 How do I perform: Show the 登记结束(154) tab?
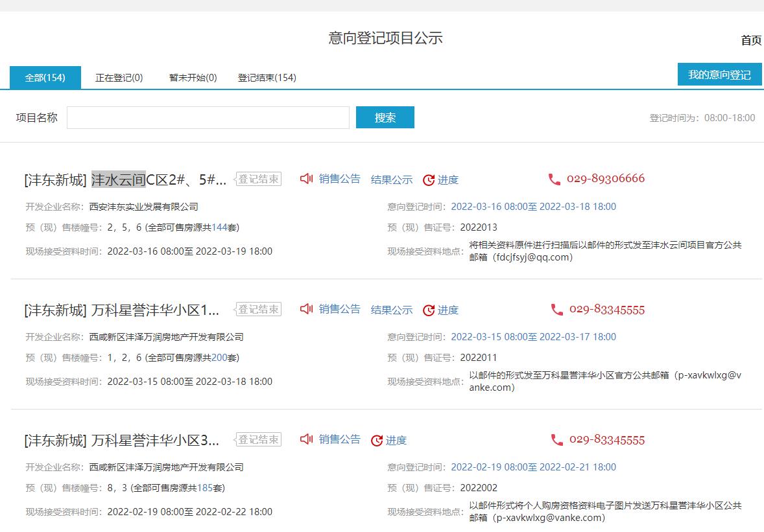pyautogui.click(x=267, y=78)
